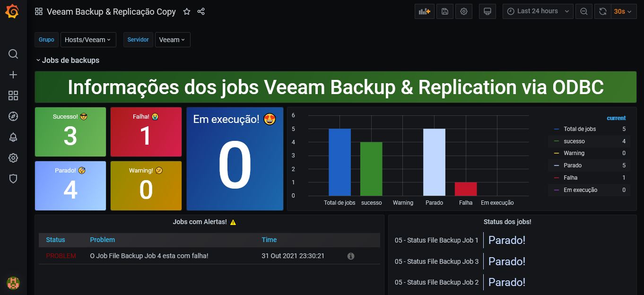Zoom out time range

(584, 11)
